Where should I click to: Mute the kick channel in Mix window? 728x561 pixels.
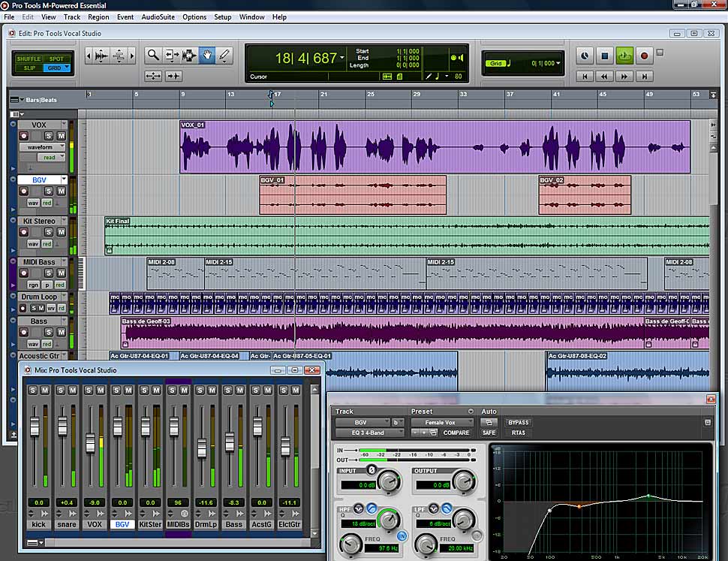(45, 391)
